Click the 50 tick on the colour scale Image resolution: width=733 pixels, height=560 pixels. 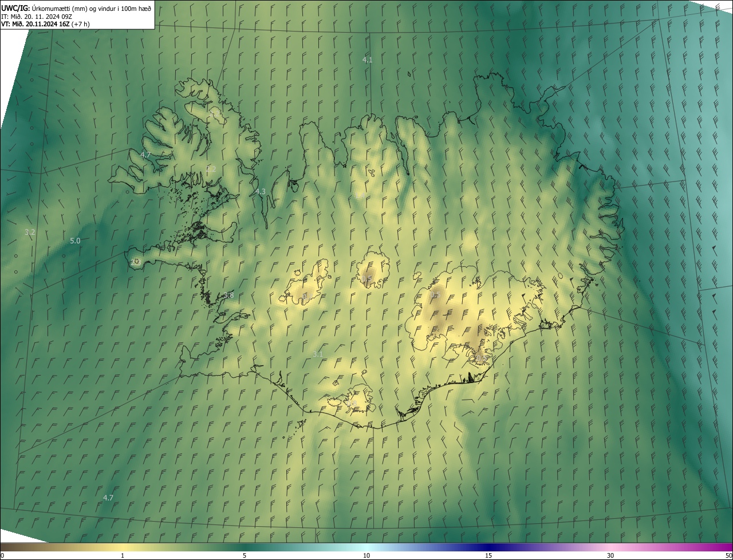729,555
